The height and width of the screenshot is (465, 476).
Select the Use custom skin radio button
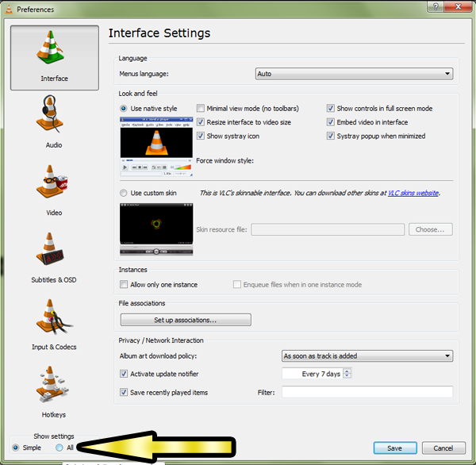124,193
